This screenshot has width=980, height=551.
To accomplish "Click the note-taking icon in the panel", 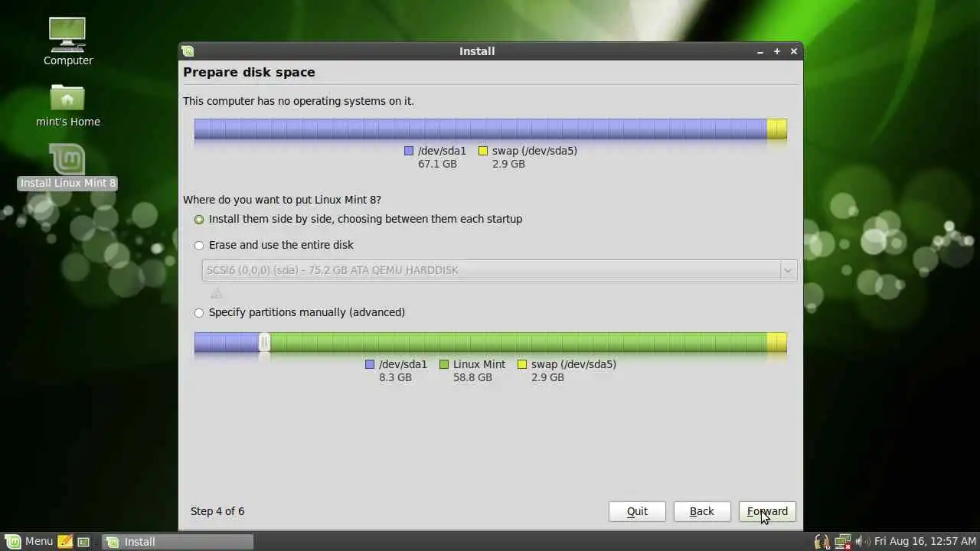I will point(65,541).
